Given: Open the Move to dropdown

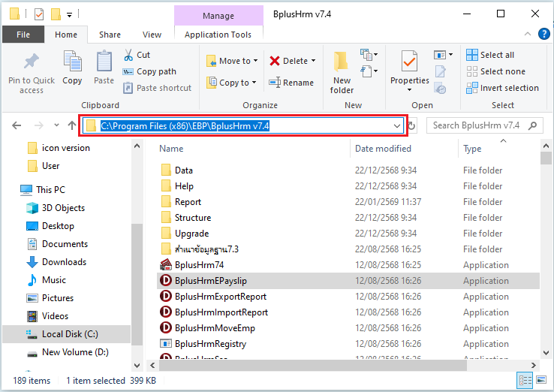Looking at the screenshot, I should [230, 61].
